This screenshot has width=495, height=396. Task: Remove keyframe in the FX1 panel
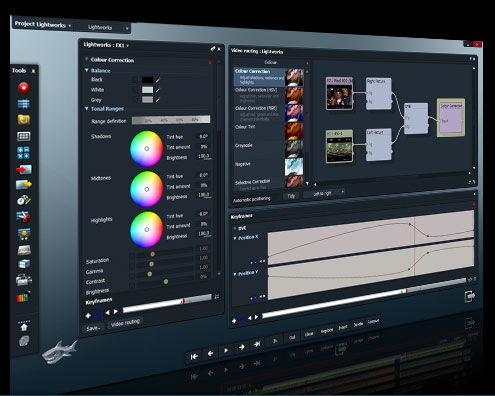[97, 314]
